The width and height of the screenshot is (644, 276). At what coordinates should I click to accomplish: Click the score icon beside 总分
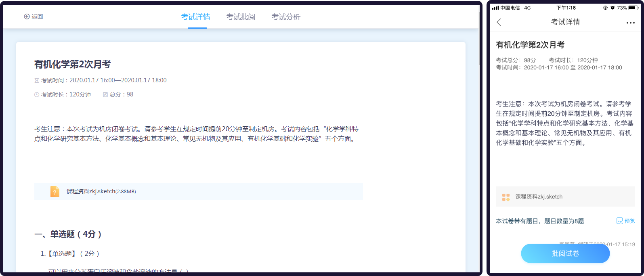click(x=105, y=94)
